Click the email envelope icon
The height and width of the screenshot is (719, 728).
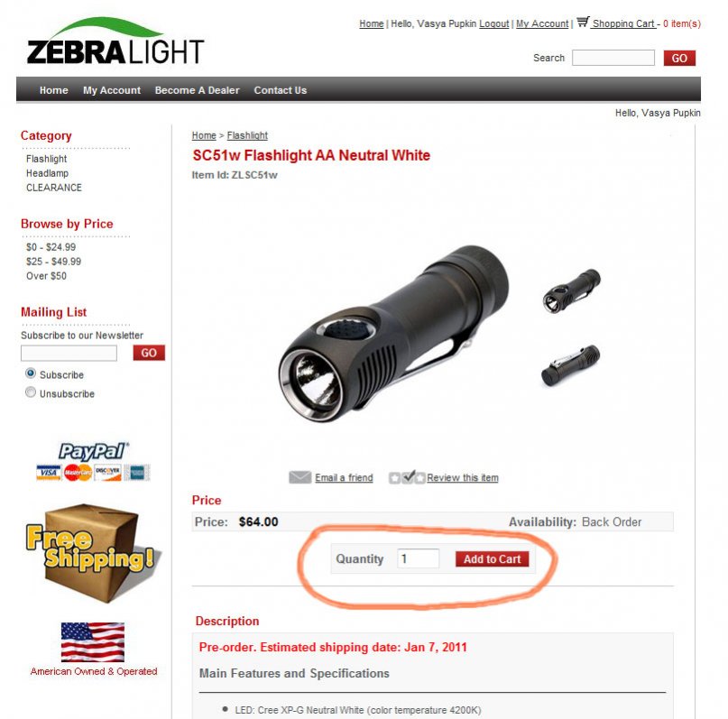[299, 477]
